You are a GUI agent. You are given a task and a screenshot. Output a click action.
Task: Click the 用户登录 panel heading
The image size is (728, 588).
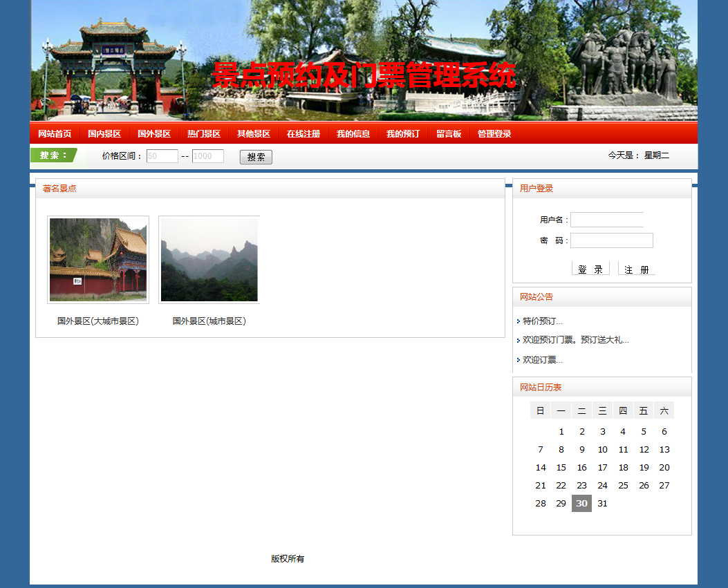536,189
